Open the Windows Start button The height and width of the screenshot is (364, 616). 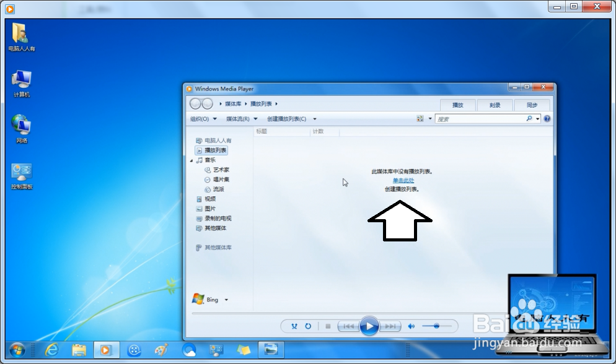pyautogui.click(x=17, y=350)
